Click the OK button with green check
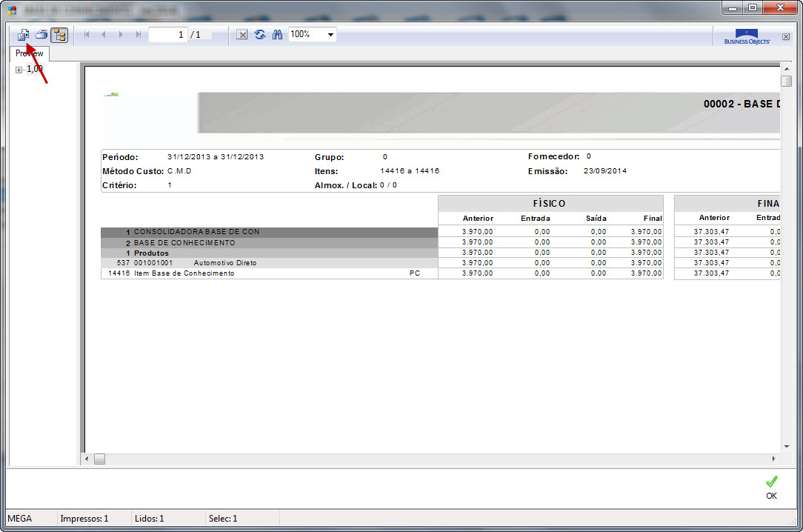Image resolution: width=803 pixels, height=532 pixels. tap(771, 487)
